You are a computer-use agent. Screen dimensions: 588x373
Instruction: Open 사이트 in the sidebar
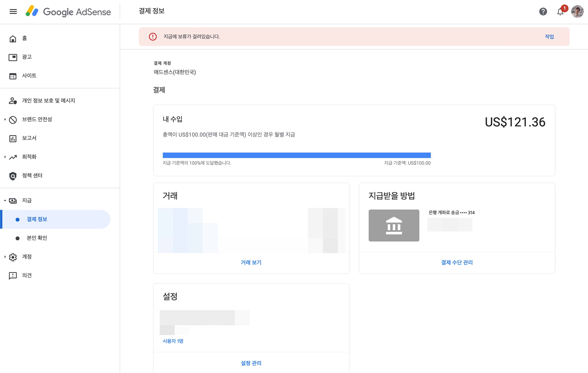point(29,76)
